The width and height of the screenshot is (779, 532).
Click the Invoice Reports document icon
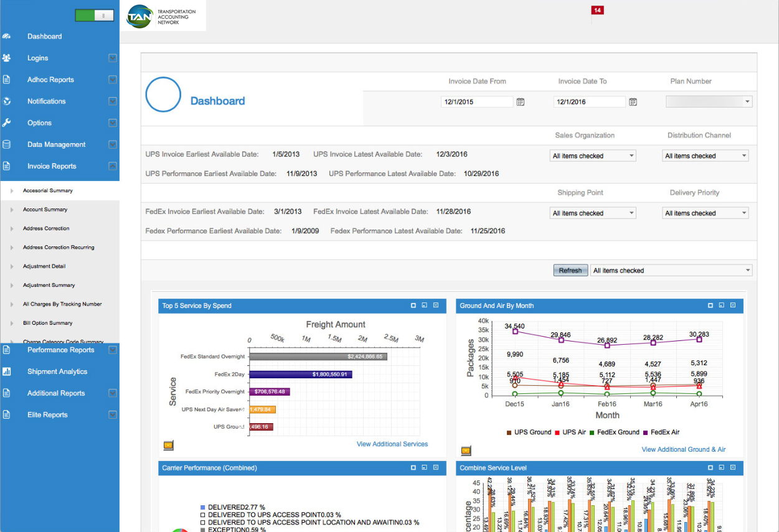(6, 166)
